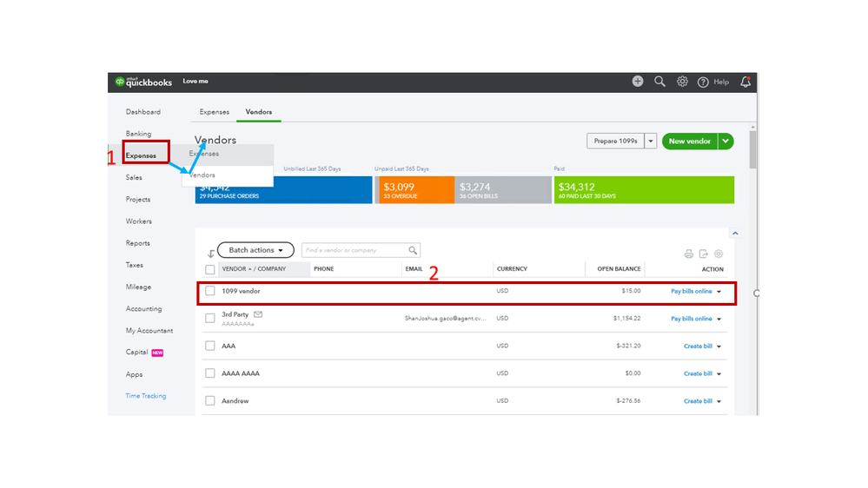Click the Prepare 1099s button
This screenshot has width=868, height=488.
click(x=615, y=141)
